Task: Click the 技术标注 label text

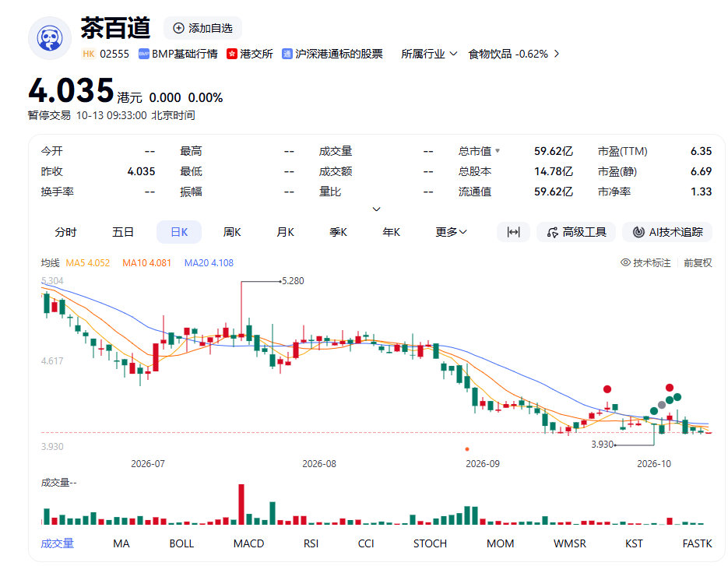Action: (x=652, y=263)
